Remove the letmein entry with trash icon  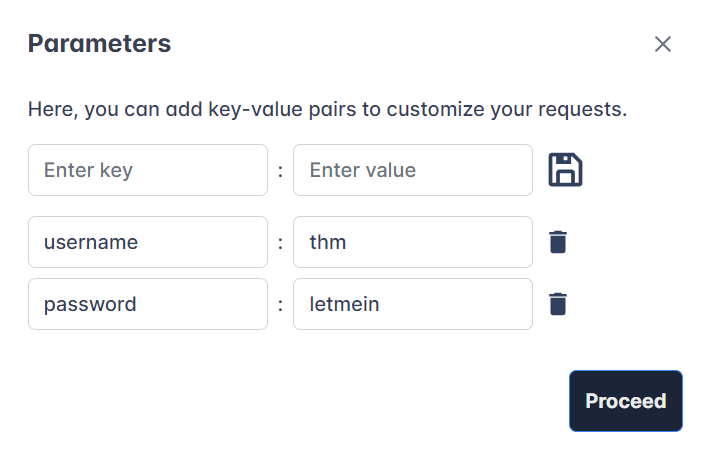pyautogui.click(x=558, y=304)
